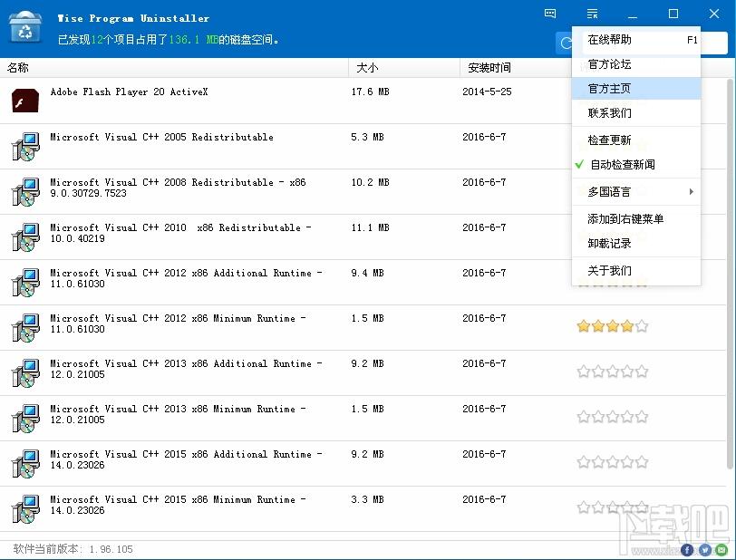Click the '9.4 MB' size cell
736x560 pixels.
click(x=367, y=273)
